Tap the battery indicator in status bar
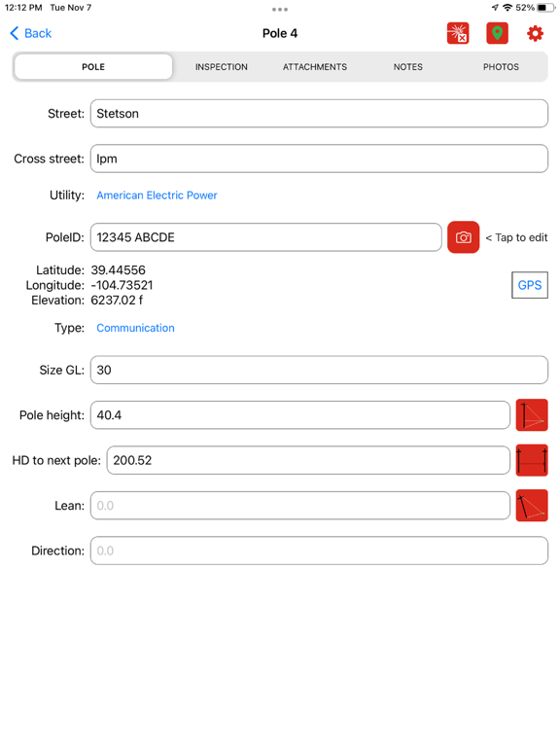The image size is (560, 747). [544, 8]
